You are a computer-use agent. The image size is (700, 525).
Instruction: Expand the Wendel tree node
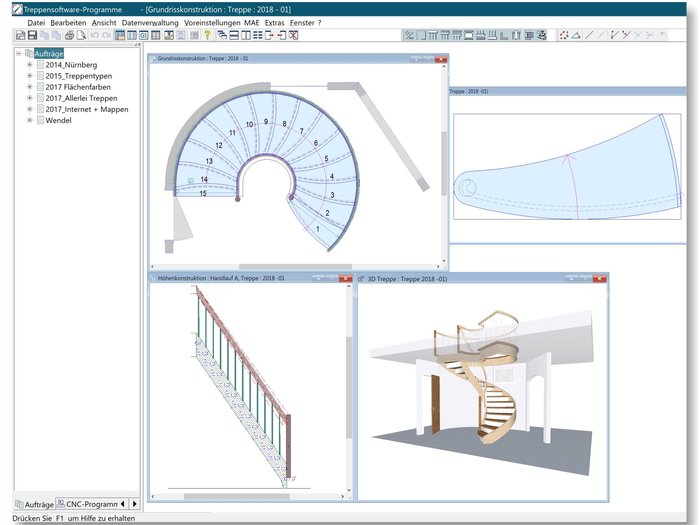(x=29, y=120)
